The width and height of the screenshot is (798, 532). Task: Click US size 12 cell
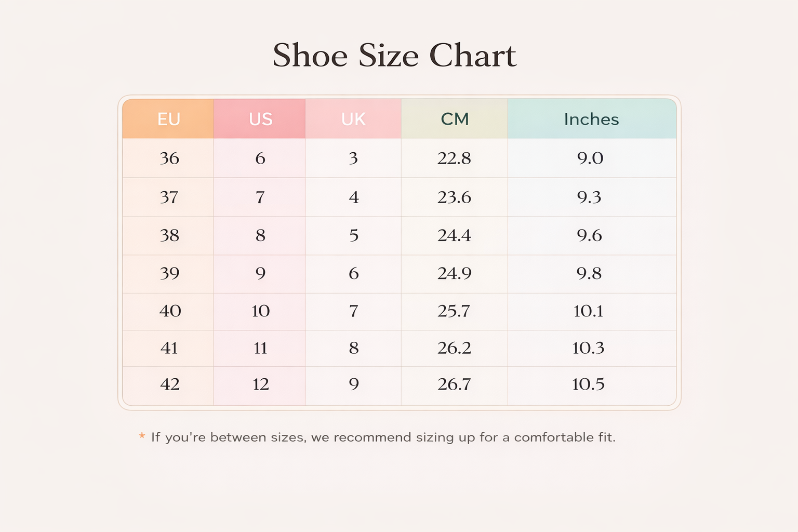(x=260, y=384)
